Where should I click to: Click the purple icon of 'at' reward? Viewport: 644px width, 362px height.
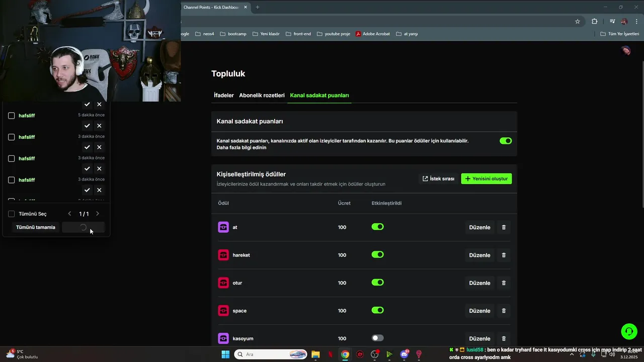pos(223,227)
